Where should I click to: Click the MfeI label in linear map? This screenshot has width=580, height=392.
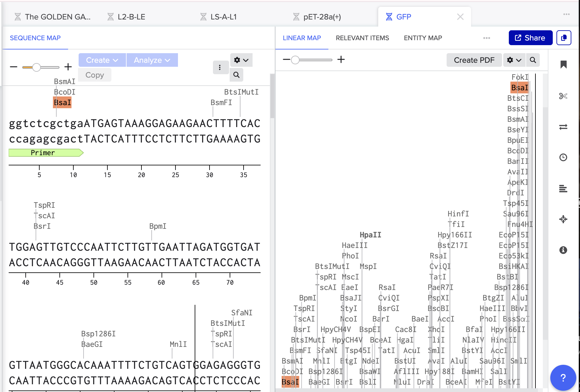(x=484, y=382)
